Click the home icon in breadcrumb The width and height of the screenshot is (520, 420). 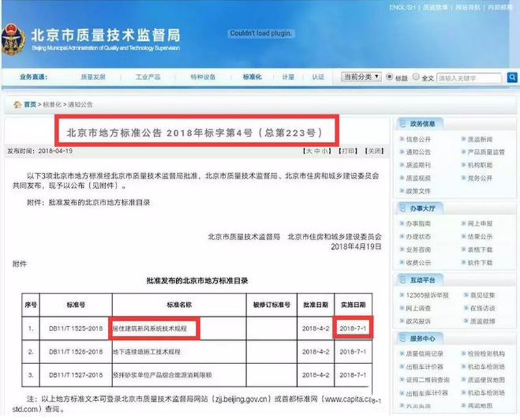pyautogui.click(x=18, y=105)
